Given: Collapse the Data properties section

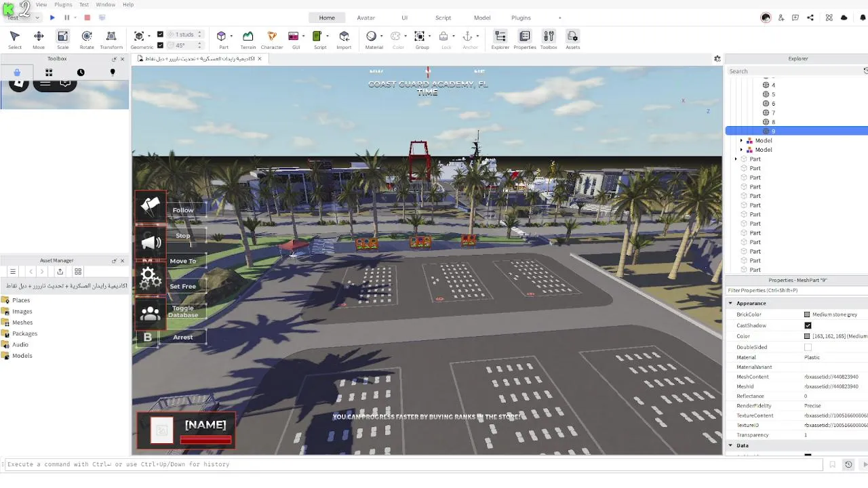Looking at the screenshot, I should click(x=730, y=445).
